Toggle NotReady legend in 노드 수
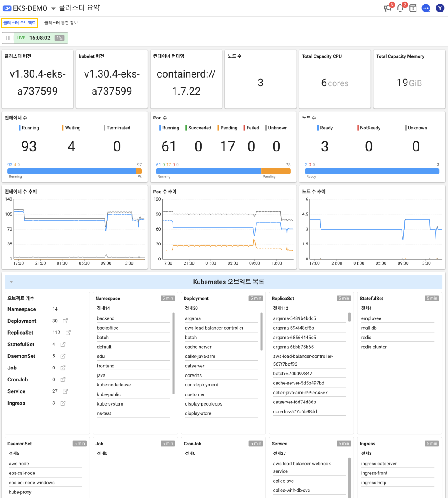This screenshot has height=498, width=448. pos(369,128)
